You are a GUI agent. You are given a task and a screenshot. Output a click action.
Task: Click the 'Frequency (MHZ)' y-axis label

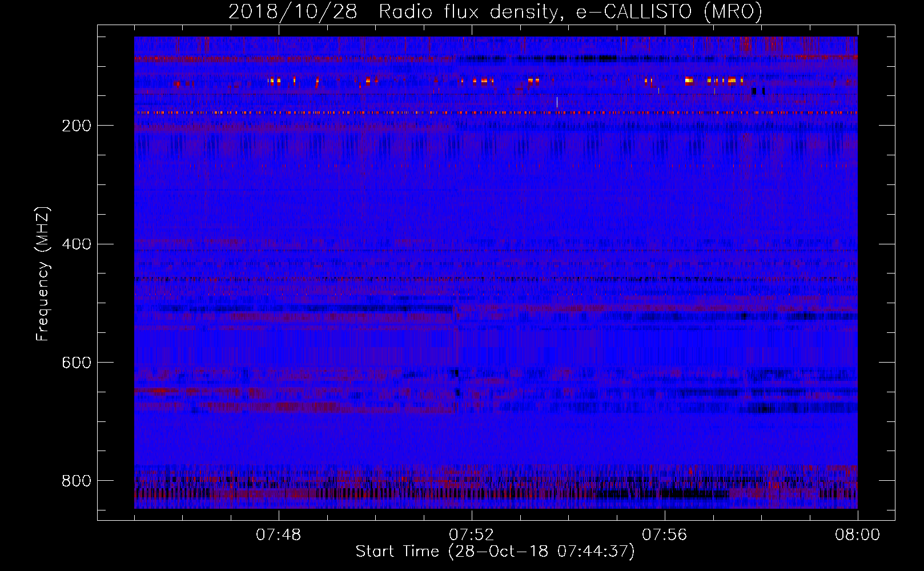click(43, 274)
